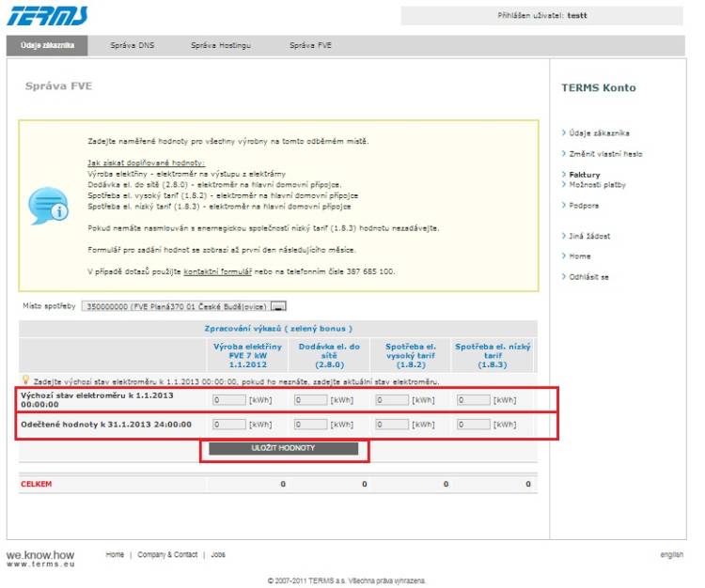This screenshot has width=705, height=588.
Task: Click Odhlásit se to log out
Action: click(588, 277)
